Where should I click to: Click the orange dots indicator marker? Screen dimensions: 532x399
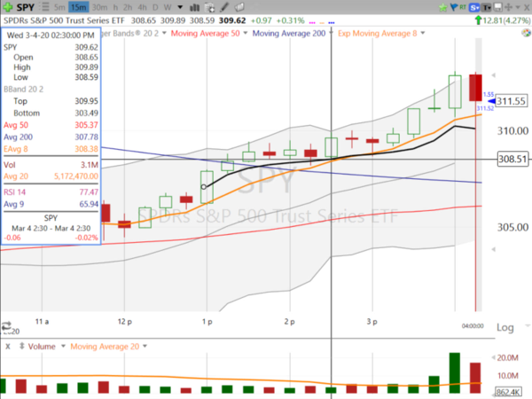click(x=322, y=23)
